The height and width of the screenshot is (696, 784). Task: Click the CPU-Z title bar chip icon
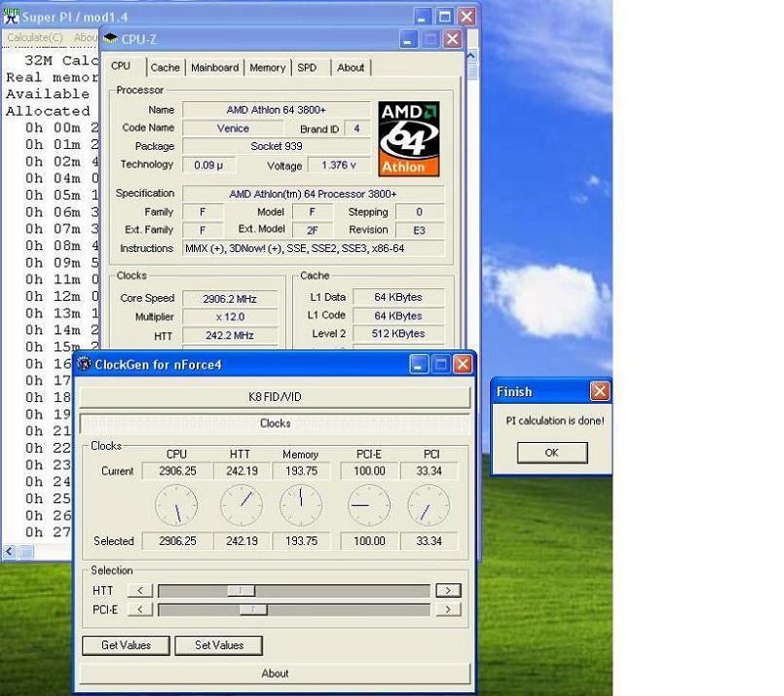tap(110, 38)
